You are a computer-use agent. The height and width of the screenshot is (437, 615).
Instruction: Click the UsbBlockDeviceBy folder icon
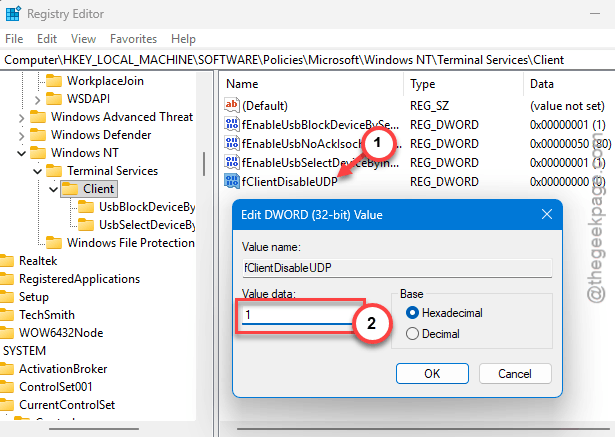click(x=86, y=207)
